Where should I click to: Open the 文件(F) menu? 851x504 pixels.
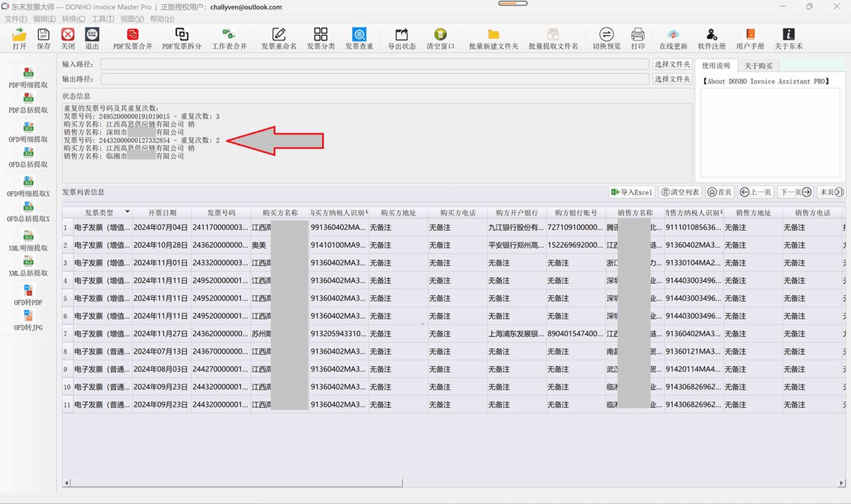[x=16, y=19]
